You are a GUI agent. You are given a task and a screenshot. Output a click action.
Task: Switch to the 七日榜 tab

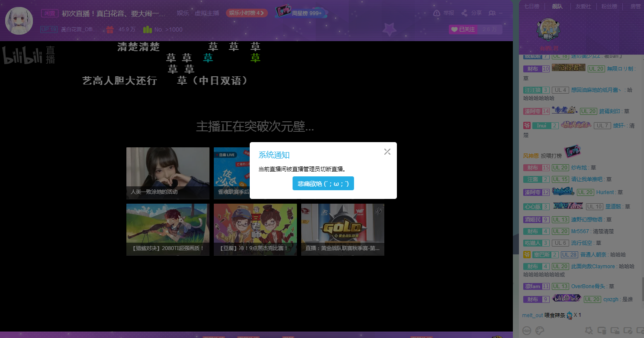click(x=531, y=6)
